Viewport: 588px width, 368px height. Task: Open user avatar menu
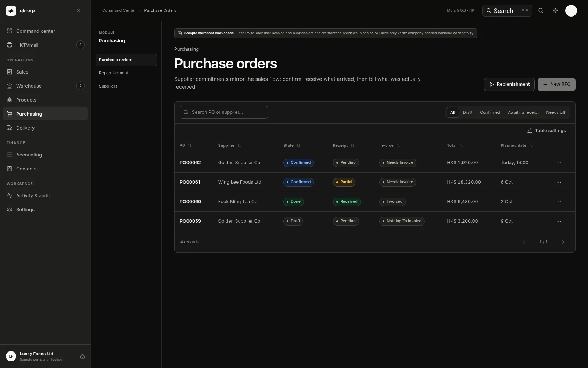tap(571, 11)
